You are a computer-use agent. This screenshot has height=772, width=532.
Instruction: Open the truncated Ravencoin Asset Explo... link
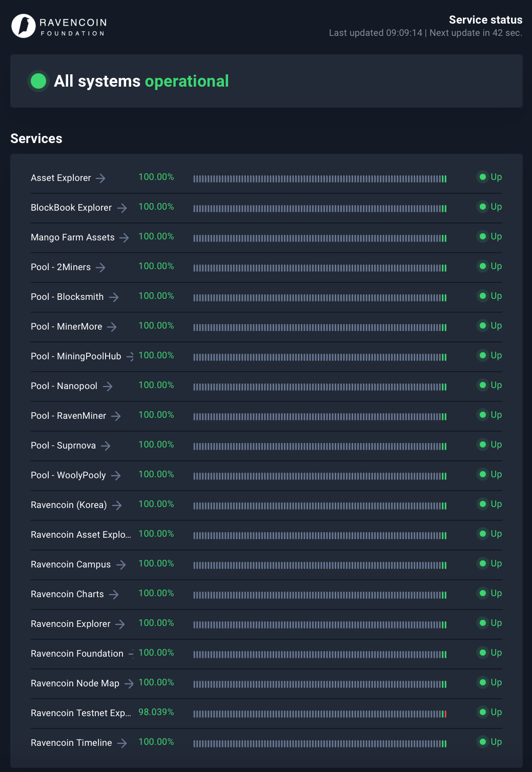(81, 535)
